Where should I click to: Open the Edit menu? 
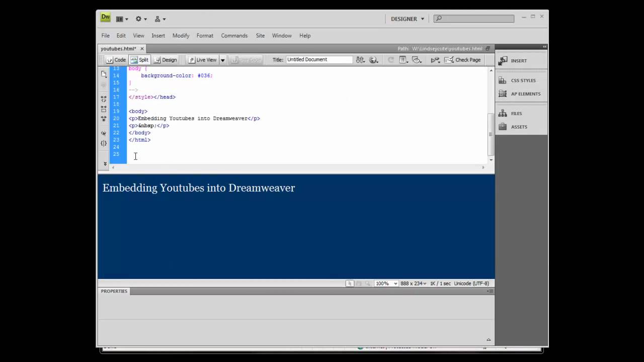pos(121,36)
